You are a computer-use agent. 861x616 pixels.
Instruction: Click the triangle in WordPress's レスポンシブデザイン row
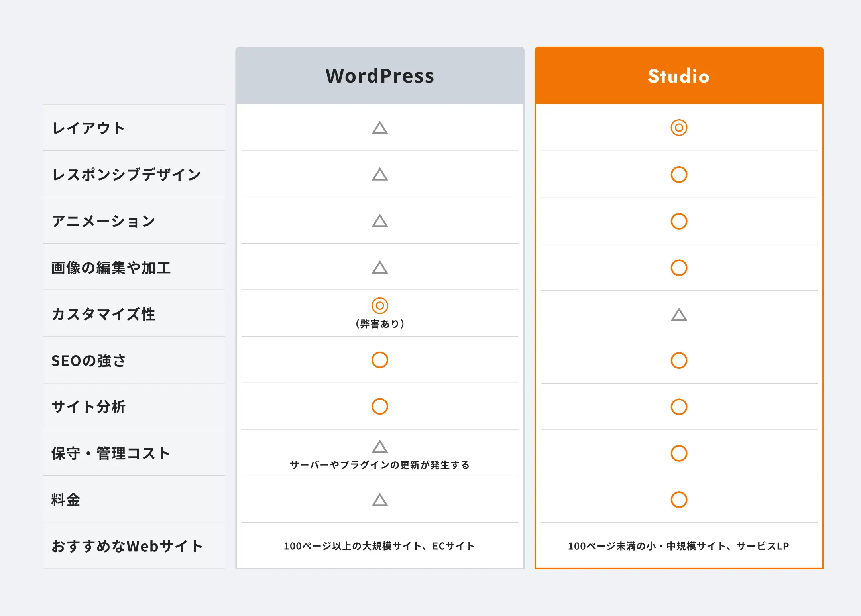379,175
